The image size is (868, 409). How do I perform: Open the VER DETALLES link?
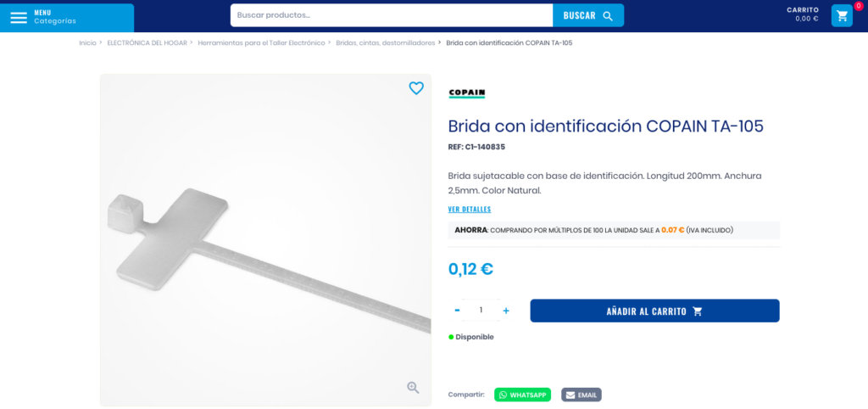tap(470, 210)
